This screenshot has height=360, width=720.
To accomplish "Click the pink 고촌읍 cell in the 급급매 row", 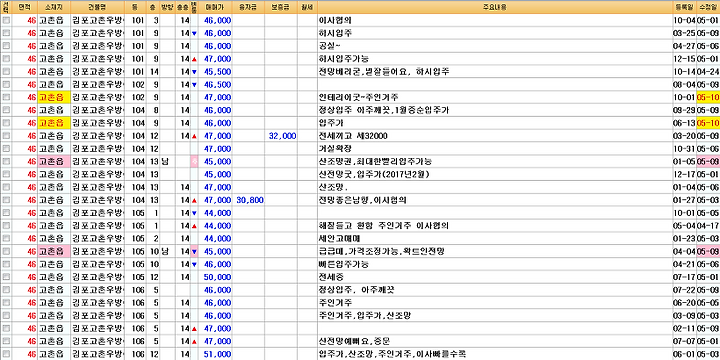I will tap(53, 252).
